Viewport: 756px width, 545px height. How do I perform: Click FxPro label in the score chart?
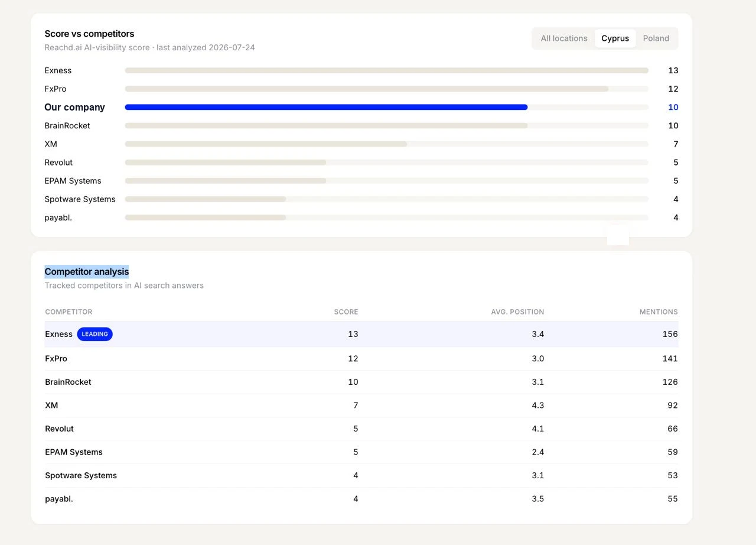pos(56,89)
